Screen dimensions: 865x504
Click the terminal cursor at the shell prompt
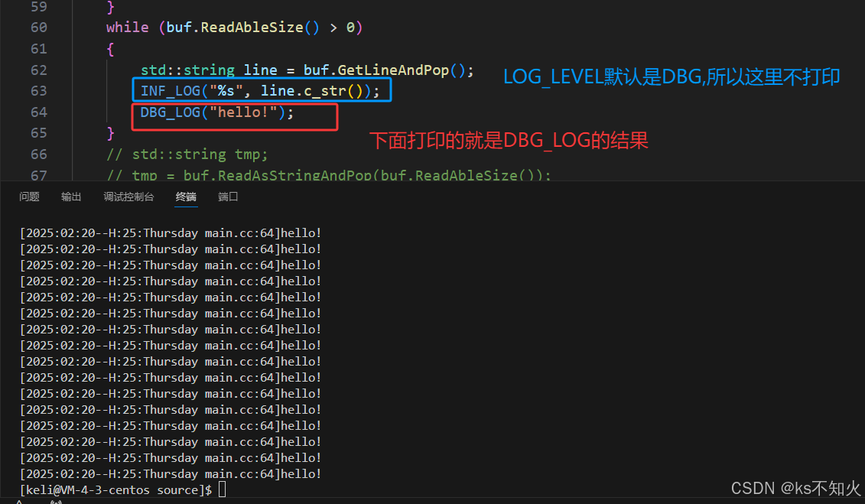coord(222,489)
